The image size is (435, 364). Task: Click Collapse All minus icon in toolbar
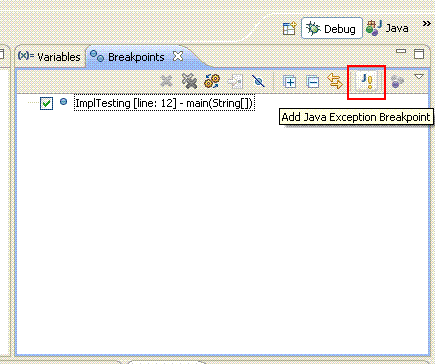coord(312,82)
